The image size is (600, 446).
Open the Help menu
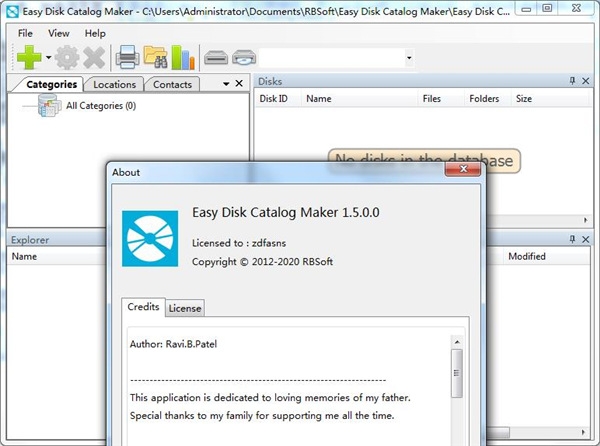coord(95,33)
